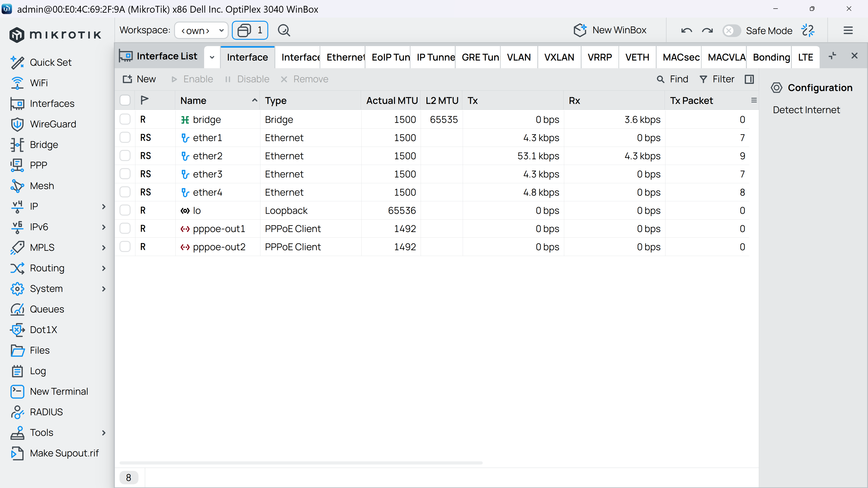Click the undo arrow icon
868x488 pixels.
tap(686, 31)
